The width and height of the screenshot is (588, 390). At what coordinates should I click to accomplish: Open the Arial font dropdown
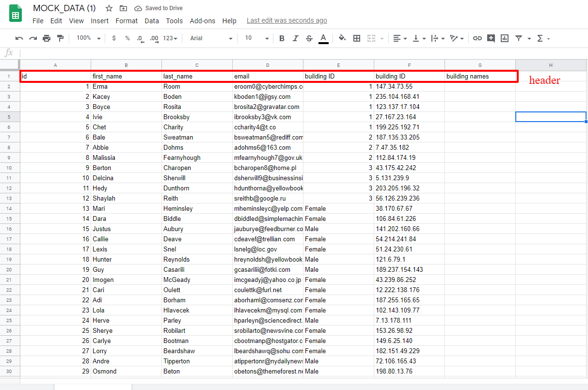211,38
